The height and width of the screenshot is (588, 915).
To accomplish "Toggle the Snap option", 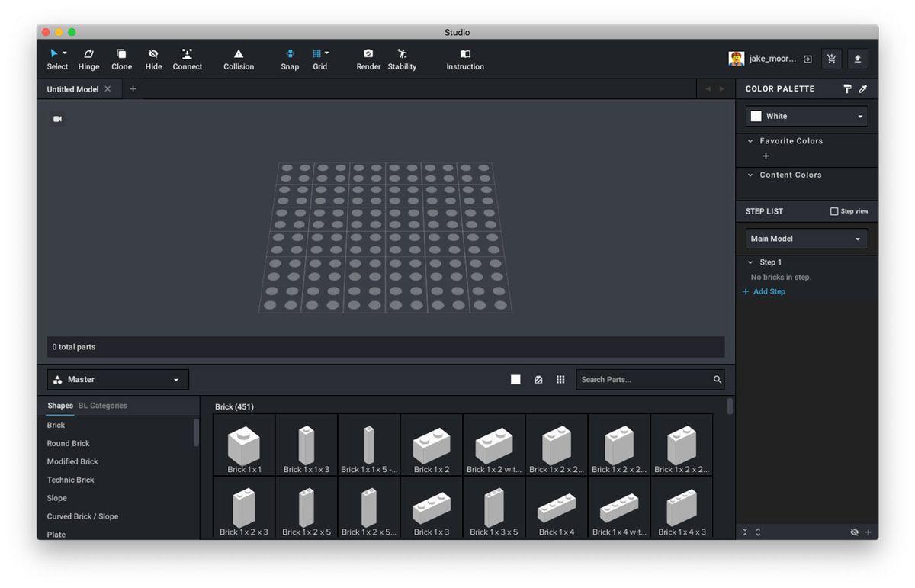I will pyautogui.click(x=290, y=59).
